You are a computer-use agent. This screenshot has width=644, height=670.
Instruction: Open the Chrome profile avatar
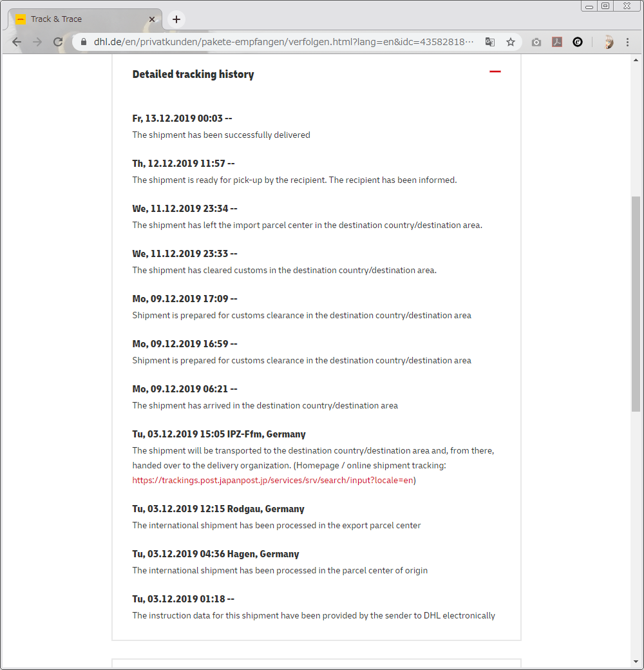(x=608, y=42)
